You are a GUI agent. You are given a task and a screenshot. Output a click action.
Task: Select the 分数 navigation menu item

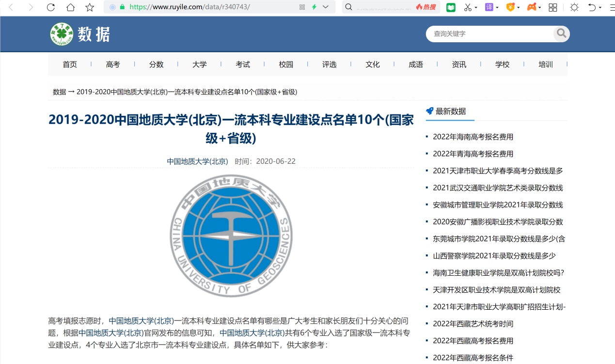(x=156, y=64)
